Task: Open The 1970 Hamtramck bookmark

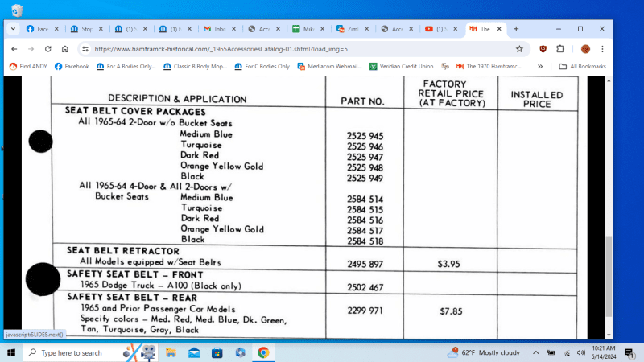Action: click(489, 67)
